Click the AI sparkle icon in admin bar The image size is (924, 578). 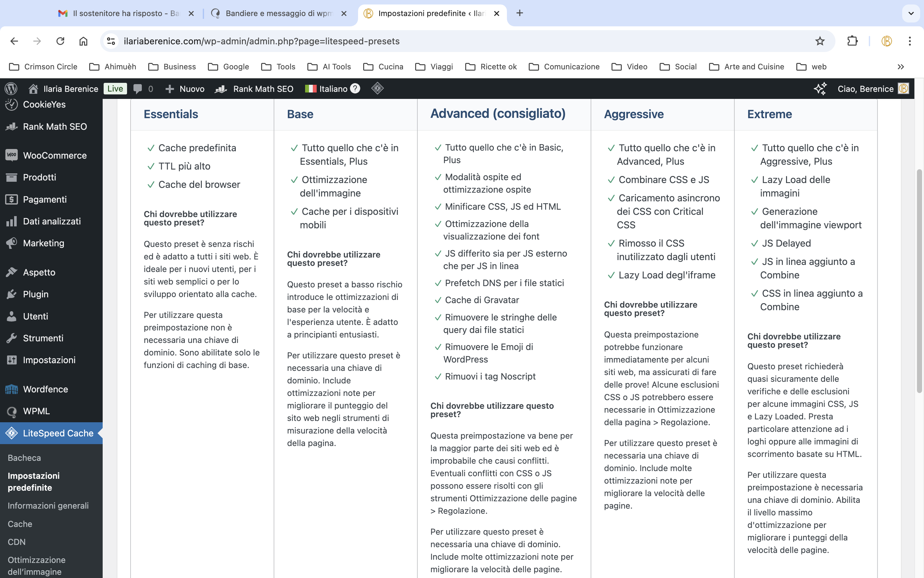pos(820,89)
